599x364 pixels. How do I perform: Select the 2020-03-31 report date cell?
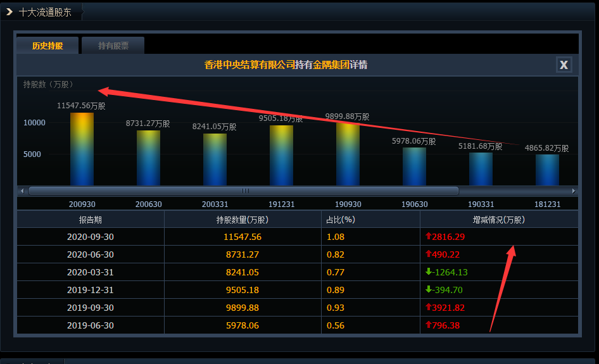(x=91, y=272)
